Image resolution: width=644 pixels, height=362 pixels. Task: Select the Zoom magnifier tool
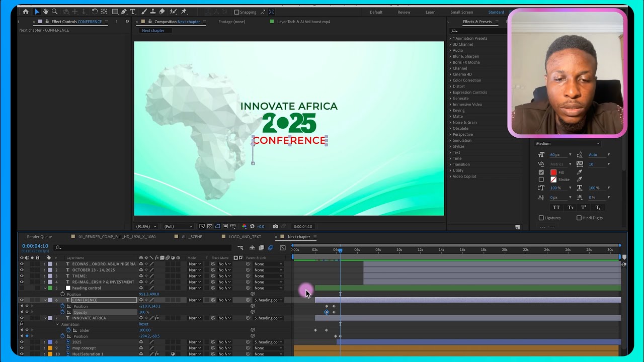(54, 12)
